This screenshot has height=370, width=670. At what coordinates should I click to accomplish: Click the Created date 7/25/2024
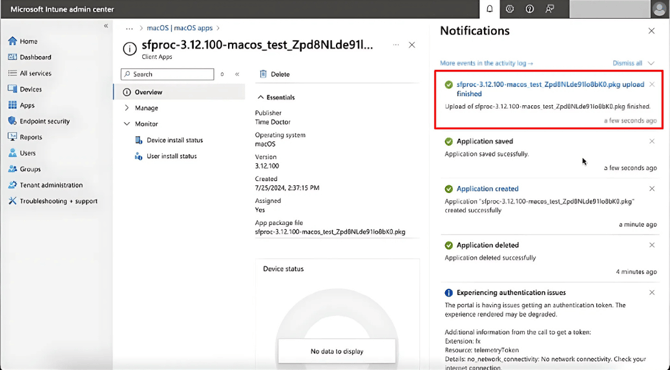pos(287,188)
